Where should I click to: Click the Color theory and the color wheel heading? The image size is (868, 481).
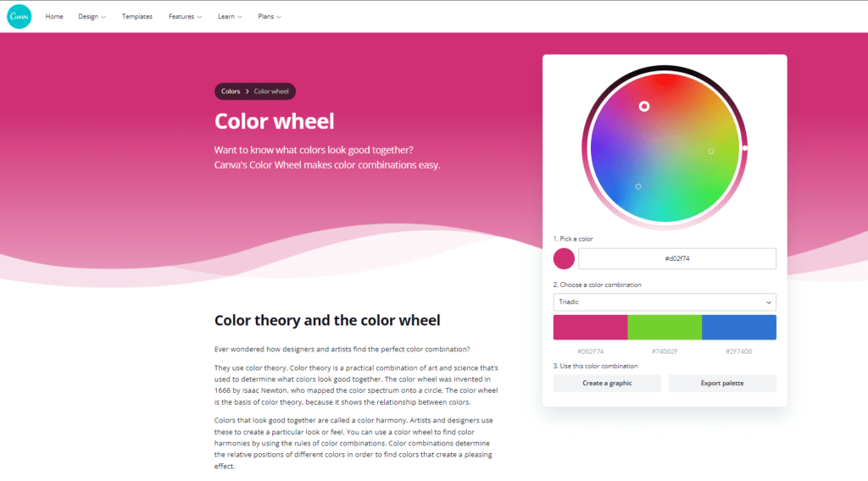pyautogui.click(x=327, y=321)
